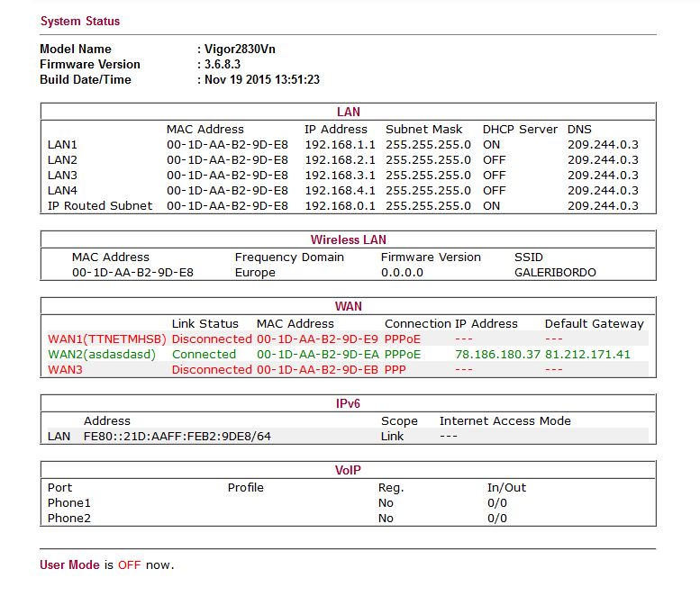Viewport: 700px width, 596px height.
Task: Click the LAN section header
Action: (348, 113)
